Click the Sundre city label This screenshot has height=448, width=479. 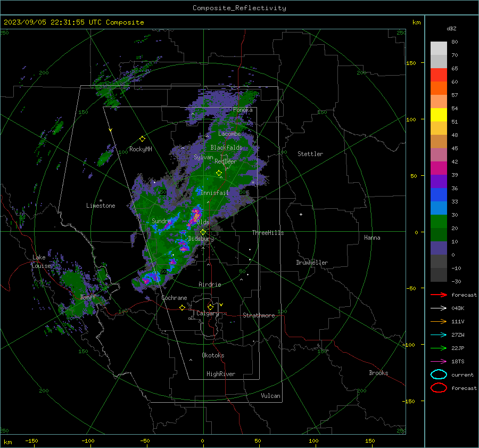pos(161,221)
